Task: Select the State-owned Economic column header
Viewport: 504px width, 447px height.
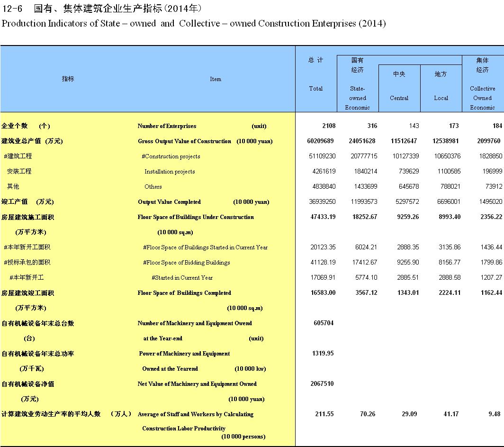Action: point(357,98)
